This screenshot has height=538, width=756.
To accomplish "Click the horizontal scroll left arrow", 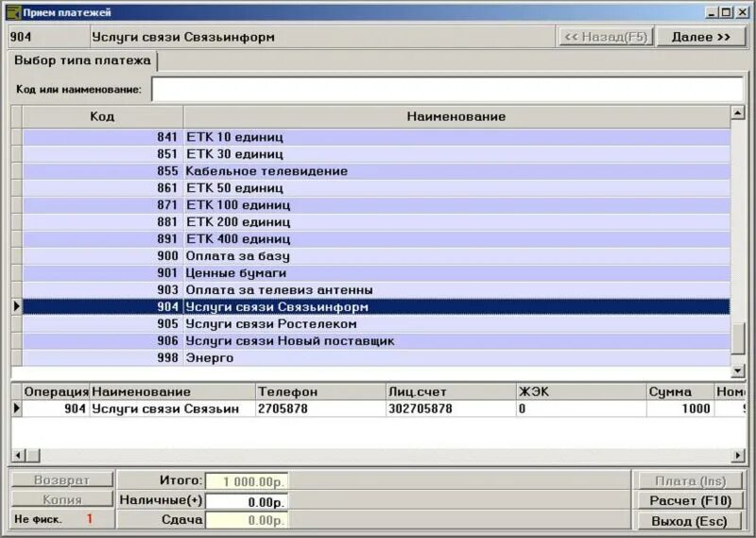I will pos(18,455).
